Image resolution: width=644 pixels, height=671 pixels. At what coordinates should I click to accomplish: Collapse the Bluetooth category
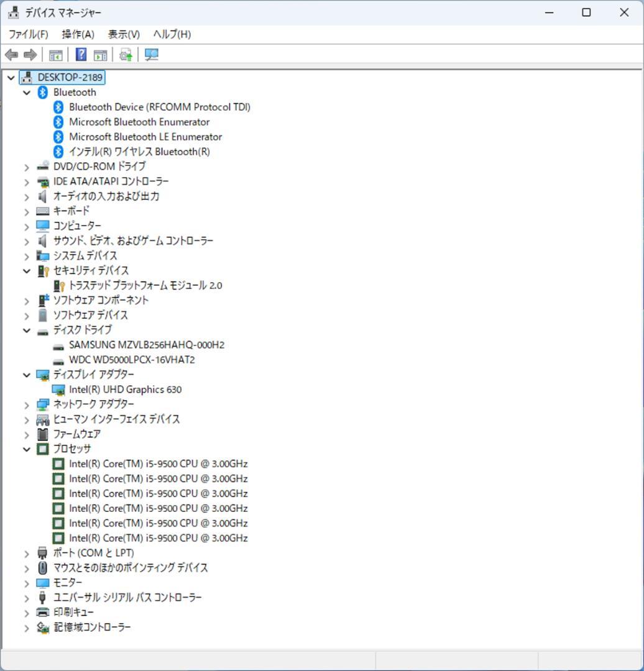26,92
